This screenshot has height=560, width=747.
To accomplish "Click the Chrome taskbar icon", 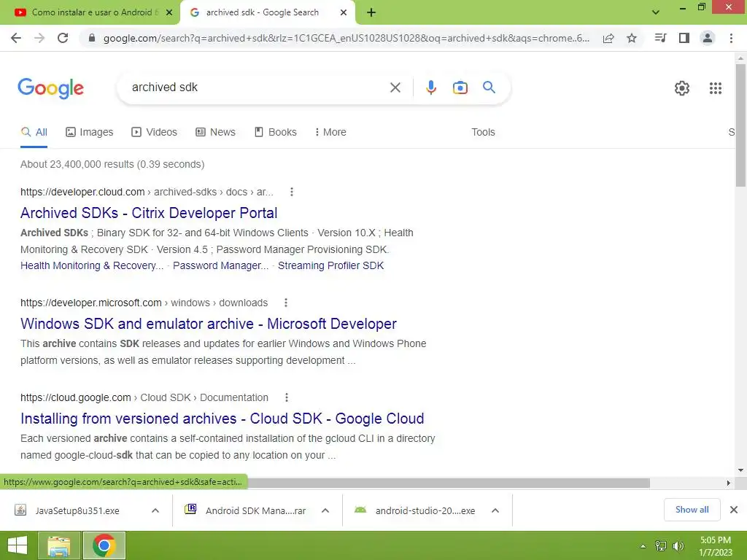I will [104, 545].
